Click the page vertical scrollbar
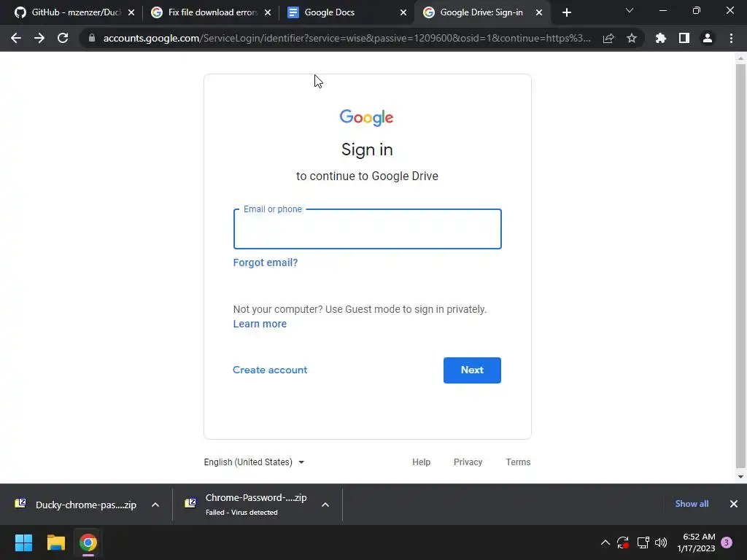The height and width of the screenshot is (560, 747). coord(740,265)
